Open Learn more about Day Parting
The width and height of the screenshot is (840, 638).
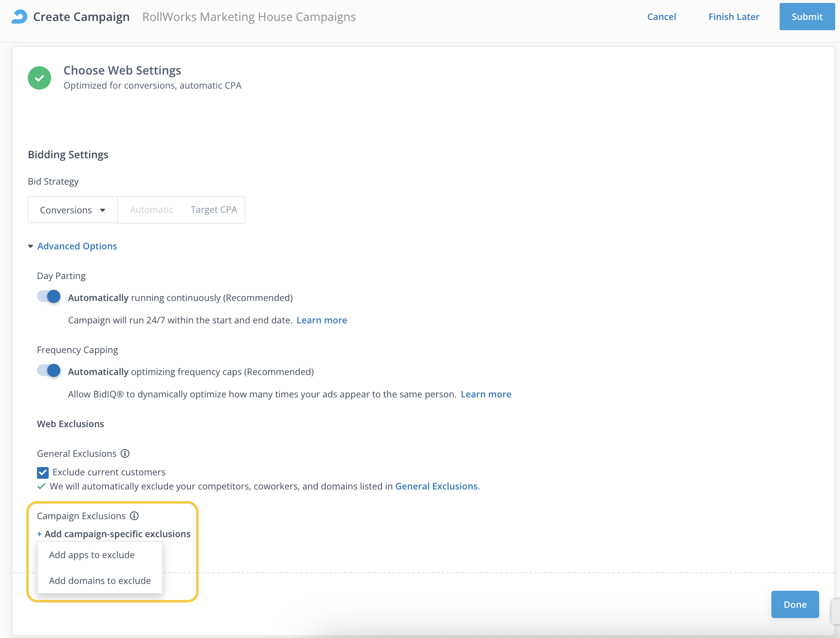(322, 320)
